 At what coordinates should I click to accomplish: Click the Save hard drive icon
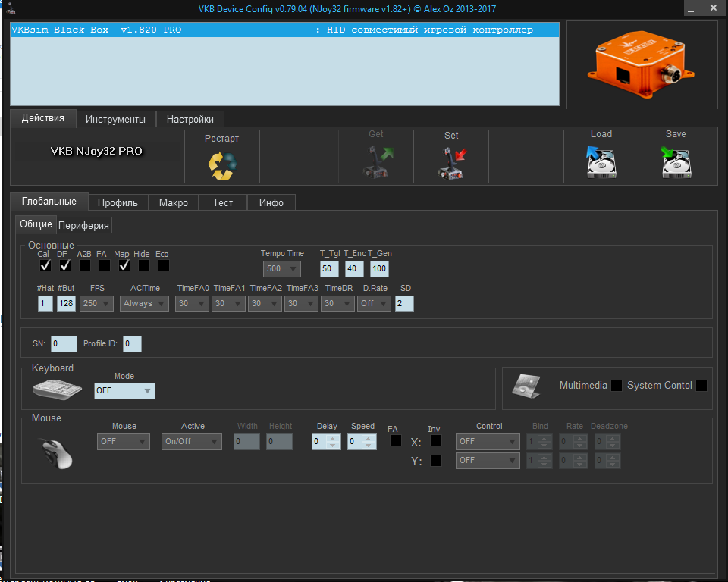pyautogui.click(x=676, y=161)
